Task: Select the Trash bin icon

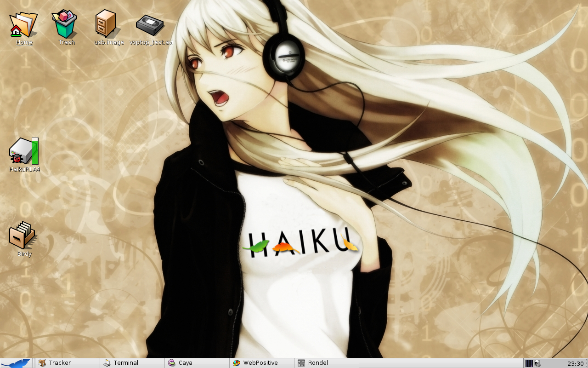Action: 66,24
